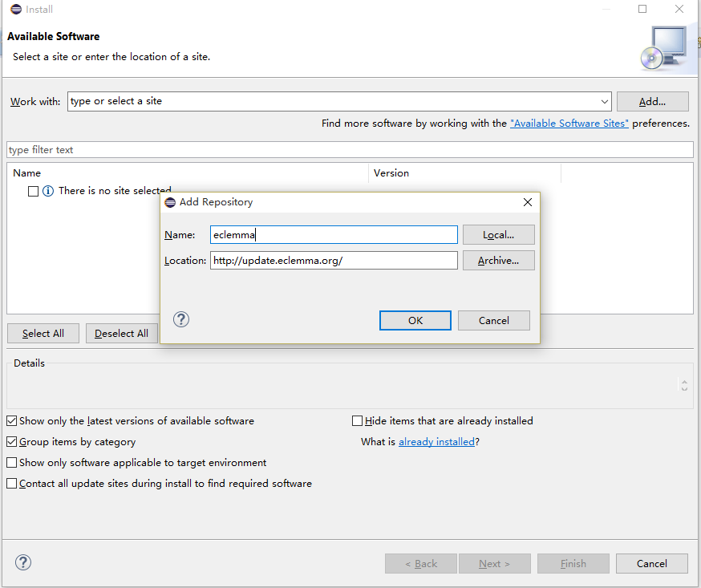This screenshot has width=701, height=588.
Task: Click the Details area scroll arrows
Action: 684,385
